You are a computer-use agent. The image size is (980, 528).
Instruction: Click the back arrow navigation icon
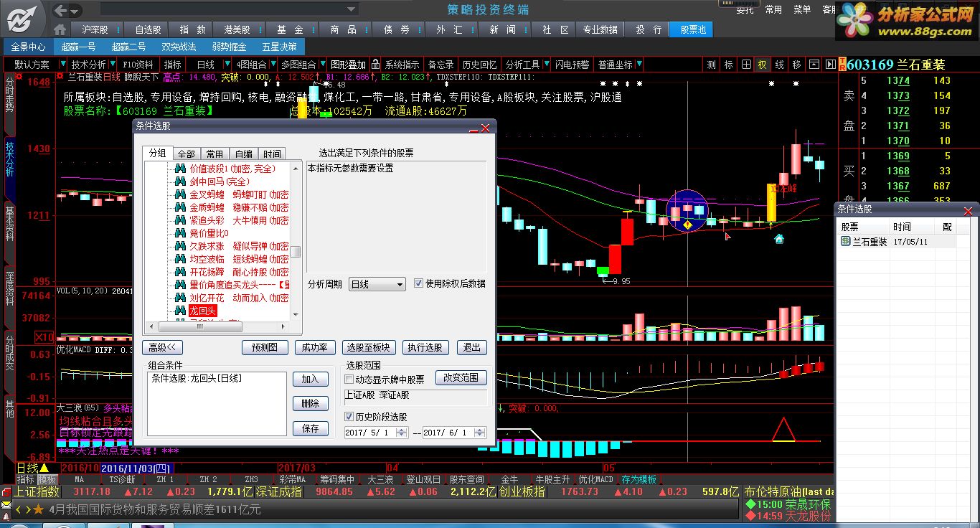[x=62, y=9]
